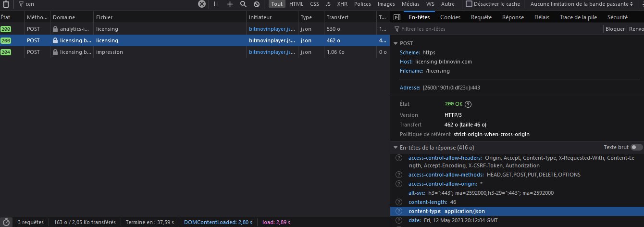Filter requests by XHR type

[342, 4]
